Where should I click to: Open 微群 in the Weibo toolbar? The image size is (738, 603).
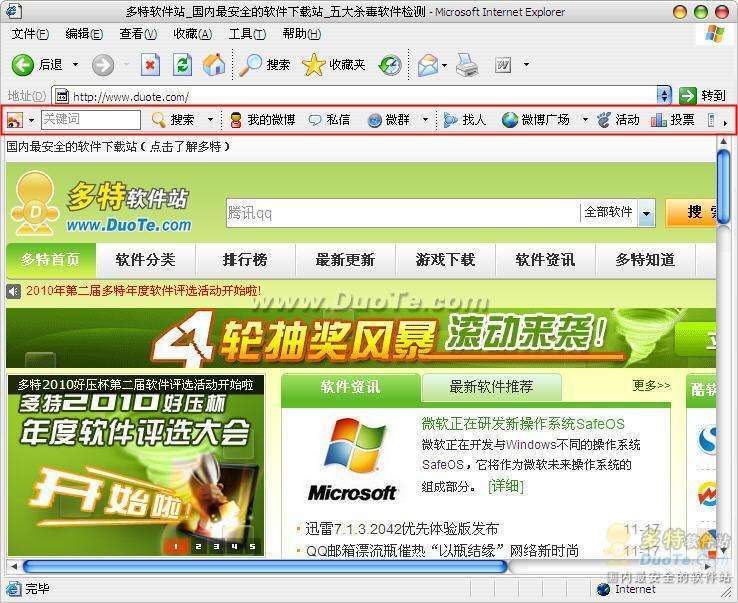[388, 120]
